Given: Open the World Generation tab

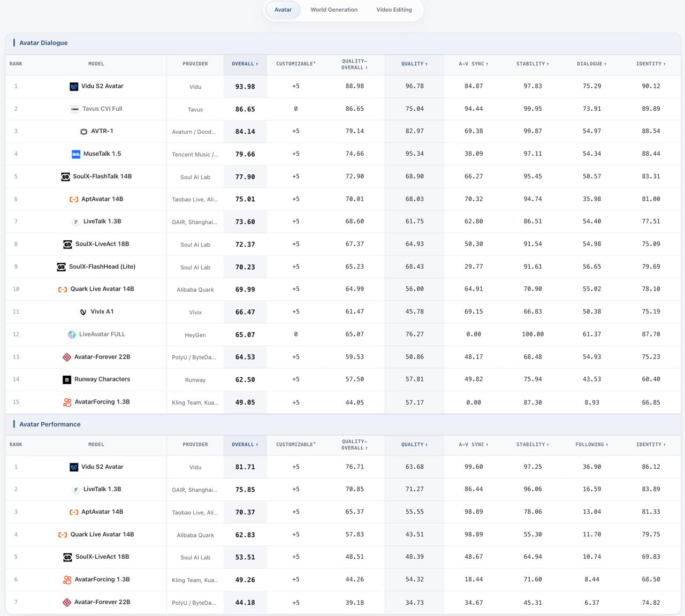Looking at the screenshot, I should click(334, 10).
